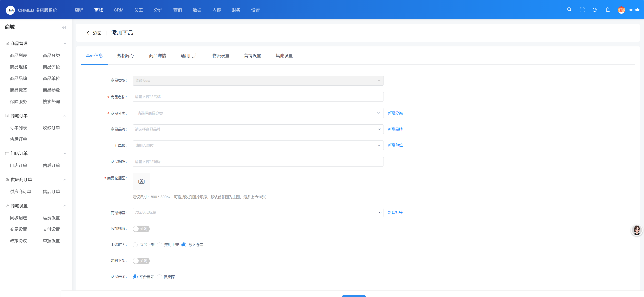This screenshot has width=644, height=297.
Task: Focus the 商品名称 input field
Action: pos(258,97)
